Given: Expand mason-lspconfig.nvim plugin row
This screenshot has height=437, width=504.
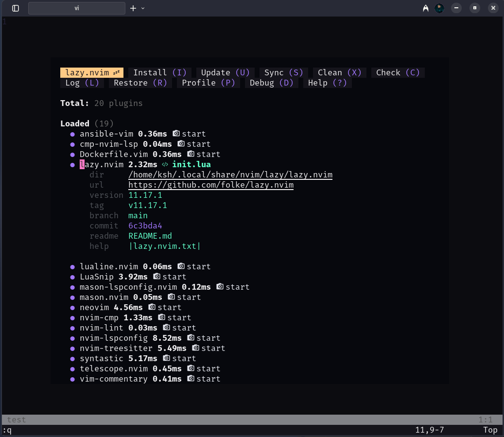Looking at the screenshot, I should pyautogui.click(x=128, y=287).
